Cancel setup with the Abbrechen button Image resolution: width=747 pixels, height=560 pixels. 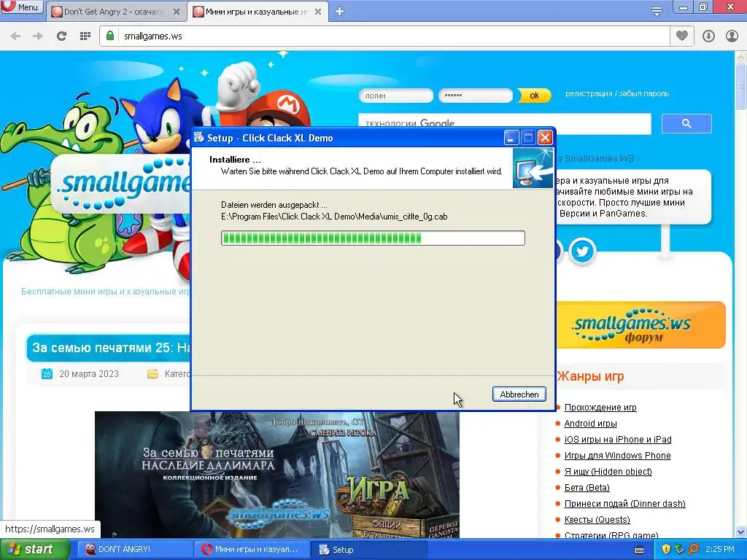(519, 394)
